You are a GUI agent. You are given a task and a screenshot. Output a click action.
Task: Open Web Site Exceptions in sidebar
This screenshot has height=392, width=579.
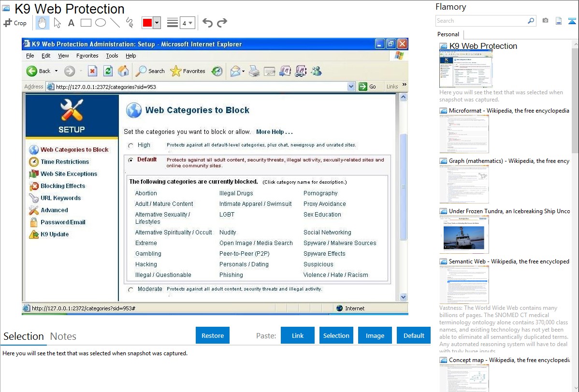point(69,174)
